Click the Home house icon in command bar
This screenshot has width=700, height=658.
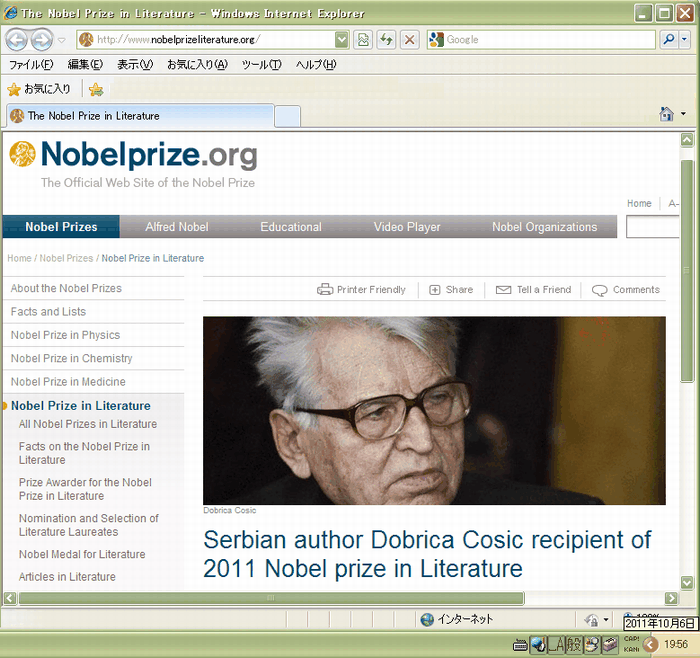pos(667,114)
